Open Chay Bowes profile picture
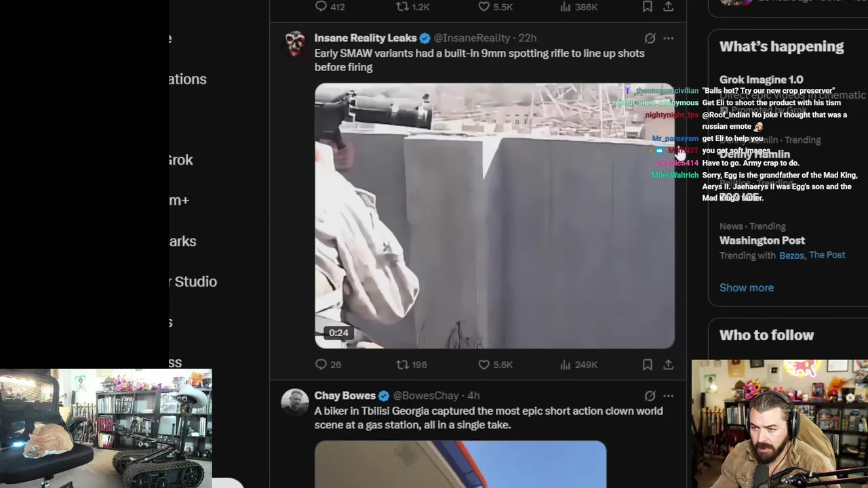 pos(295,401)
